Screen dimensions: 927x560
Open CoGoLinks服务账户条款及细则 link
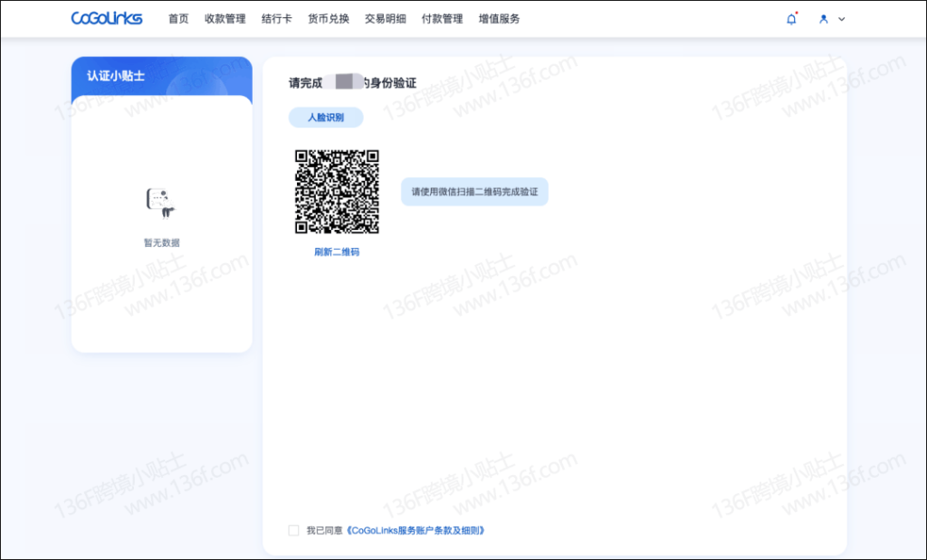tap(416, 530)
